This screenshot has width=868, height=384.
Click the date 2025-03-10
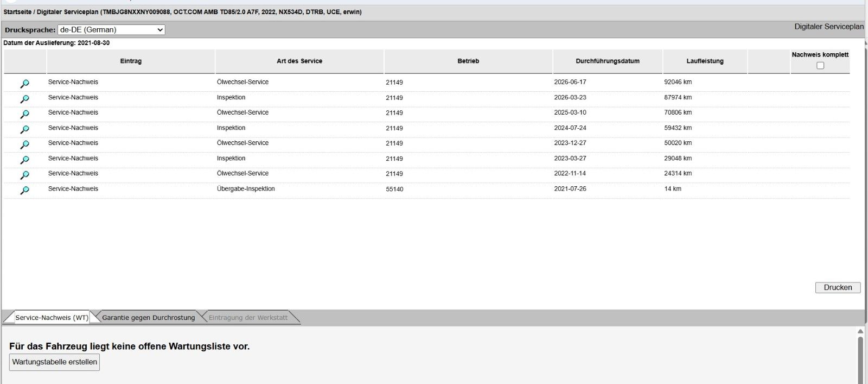click(570, 112)
